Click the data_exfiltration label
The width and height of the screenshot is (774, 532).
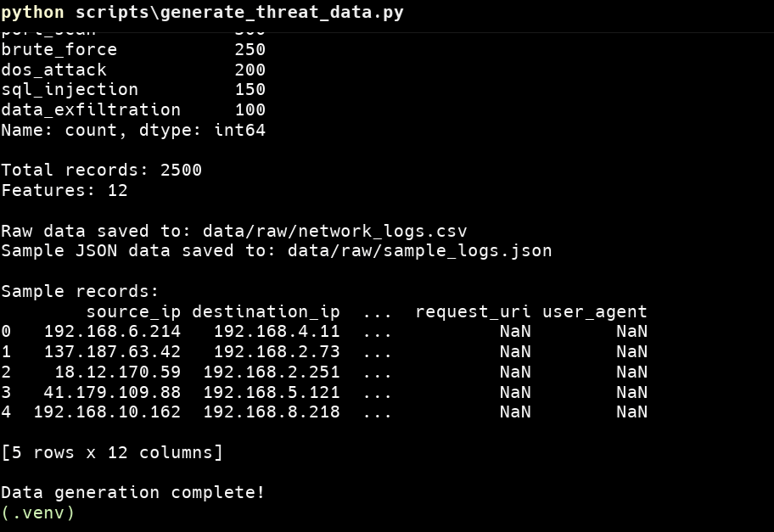pos(91,110)
